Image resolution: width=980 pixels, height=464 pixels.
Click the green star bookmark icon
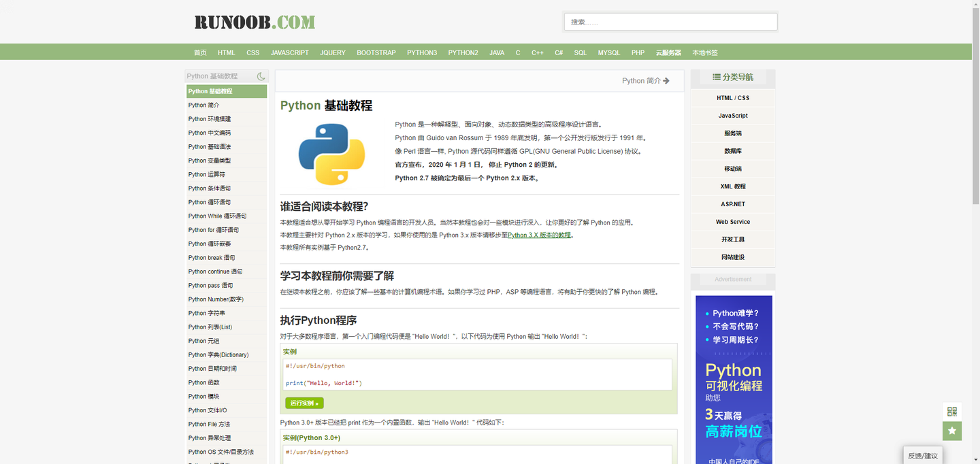tap(952, 431)
